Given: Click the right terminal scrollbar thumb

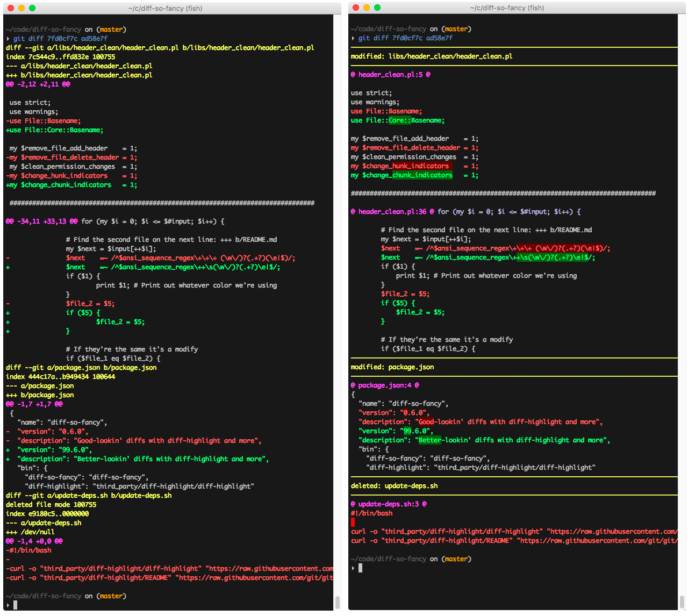Looking at the screenshot, I should coord(682,601).
